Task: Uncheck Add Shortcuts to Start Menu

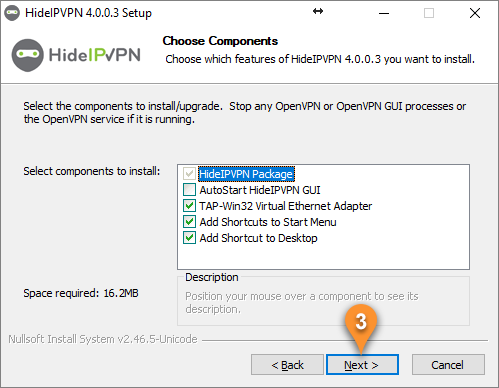Action: click(x=189, y=222)
